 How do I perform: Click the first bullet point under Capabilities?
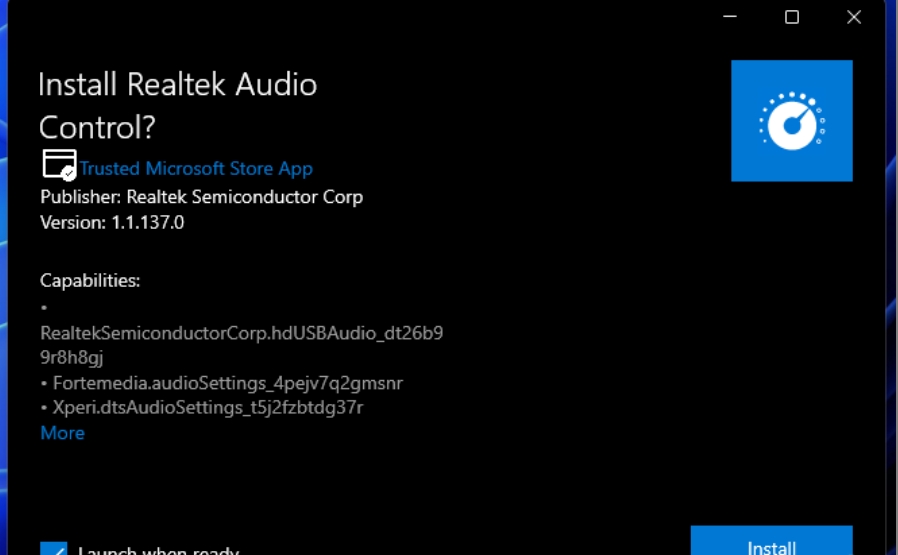(x=45, y=307)
